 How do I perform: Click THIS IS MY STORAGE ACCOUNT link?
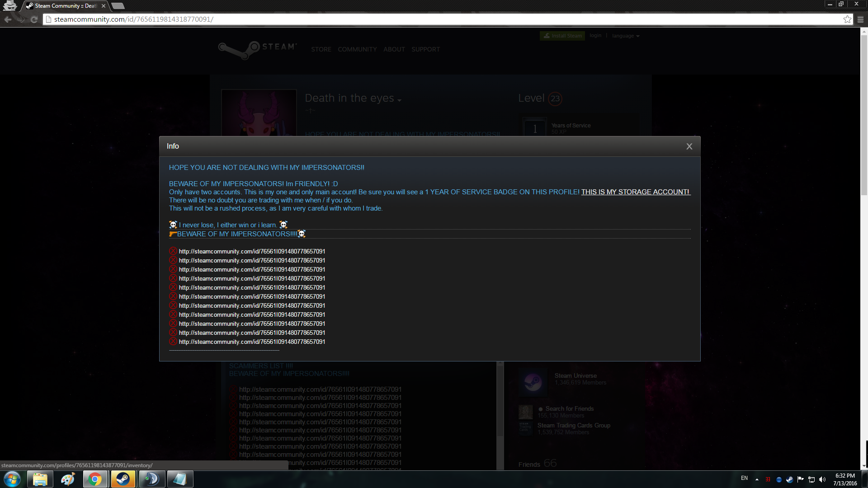(x=635, y=192)
